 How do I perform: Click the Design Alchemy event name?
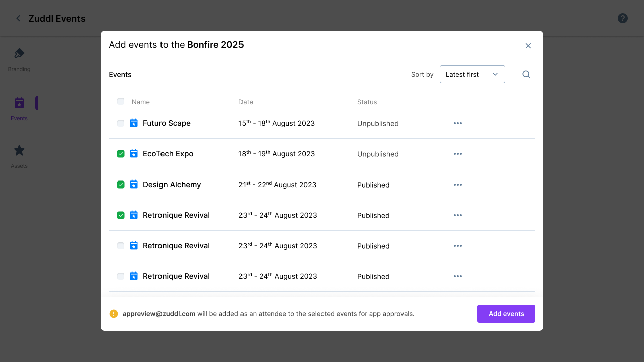[x=172, y=185]
